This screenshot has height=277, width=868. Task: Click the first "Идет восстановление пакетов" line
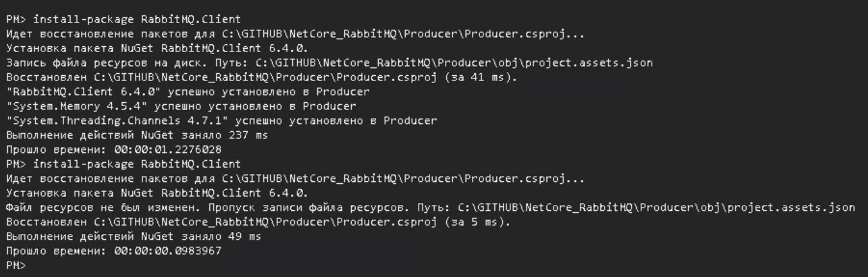(x=295, y=34)
